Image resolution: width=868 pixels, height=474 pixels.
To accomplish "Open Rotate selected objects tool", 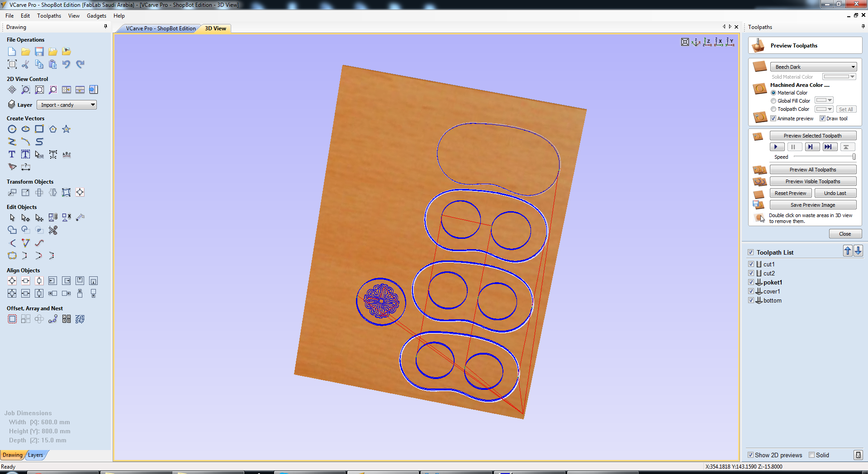I will coord(39,193).
